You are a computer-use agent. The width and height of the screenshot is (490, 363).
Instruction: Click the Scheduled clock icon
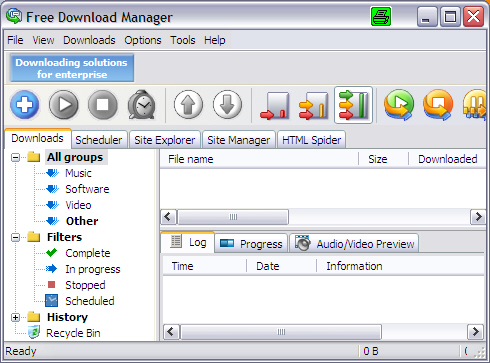(51, 300)
